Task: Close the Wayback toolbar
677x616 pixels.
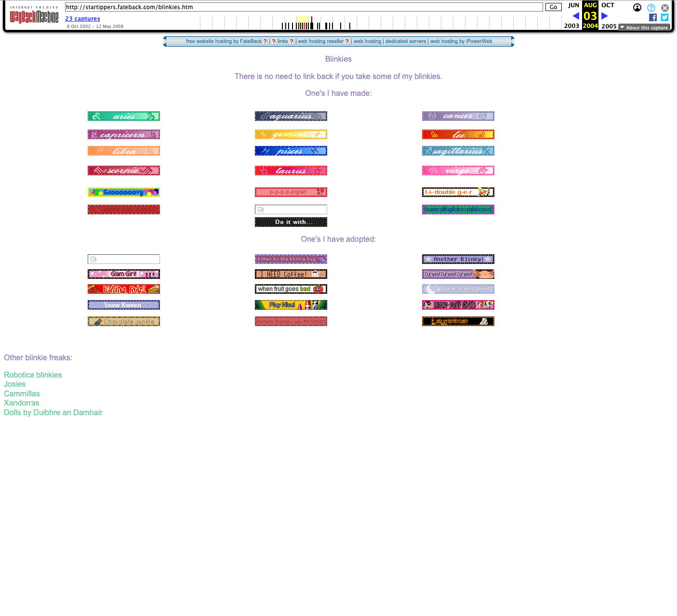Action: tap(665, 8)
